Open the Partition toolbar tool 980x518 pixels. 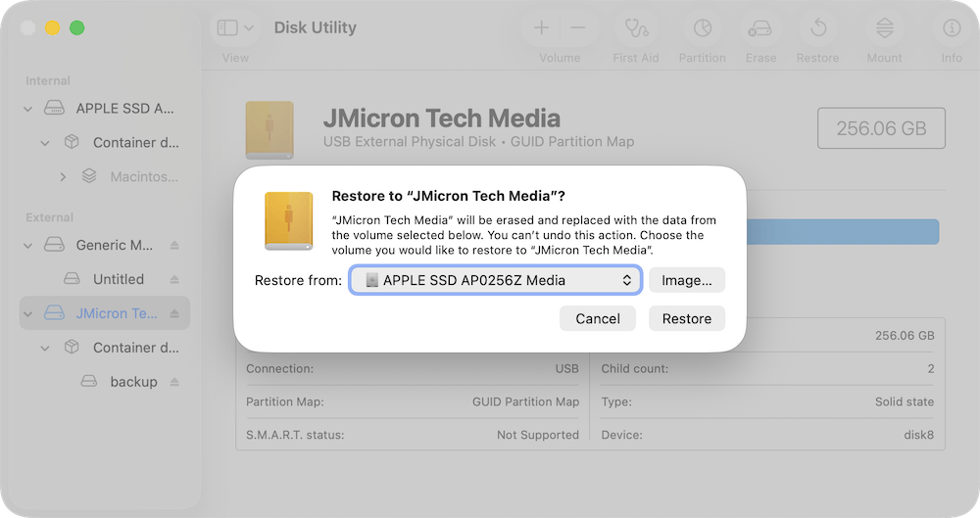[x=703, y=28]
